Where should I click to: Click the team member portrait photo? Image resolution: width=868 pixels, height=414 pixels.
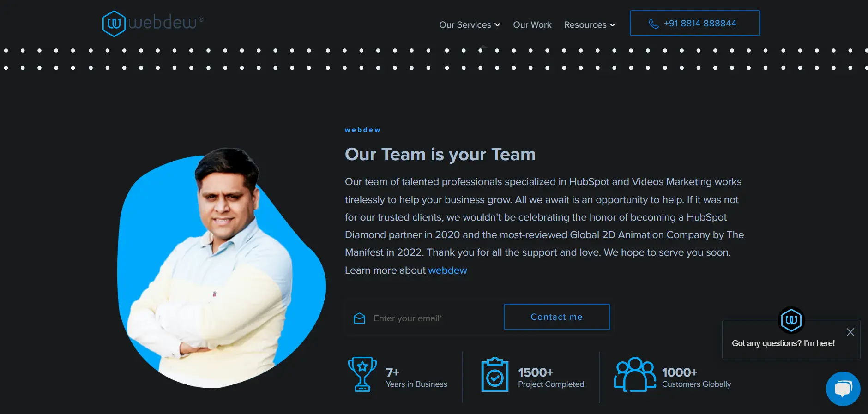coord(222,268)
